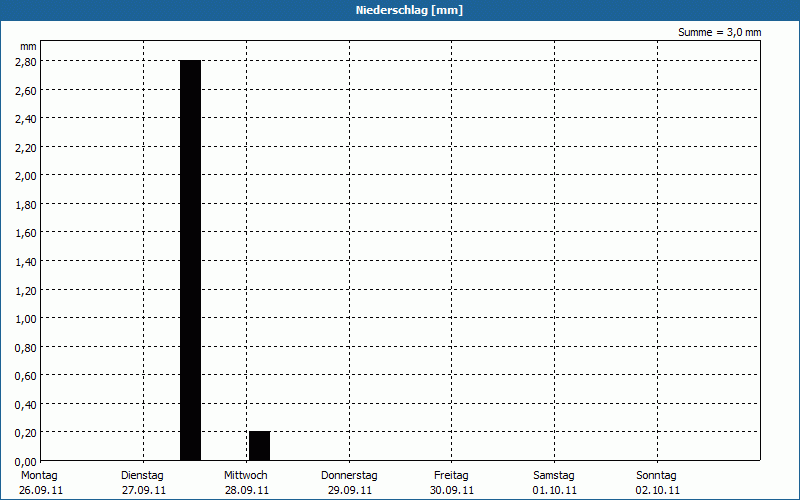This screenshot has height=500, width=800.
Task: Click the 26.09.11 date label
Action: coord(41,491)
